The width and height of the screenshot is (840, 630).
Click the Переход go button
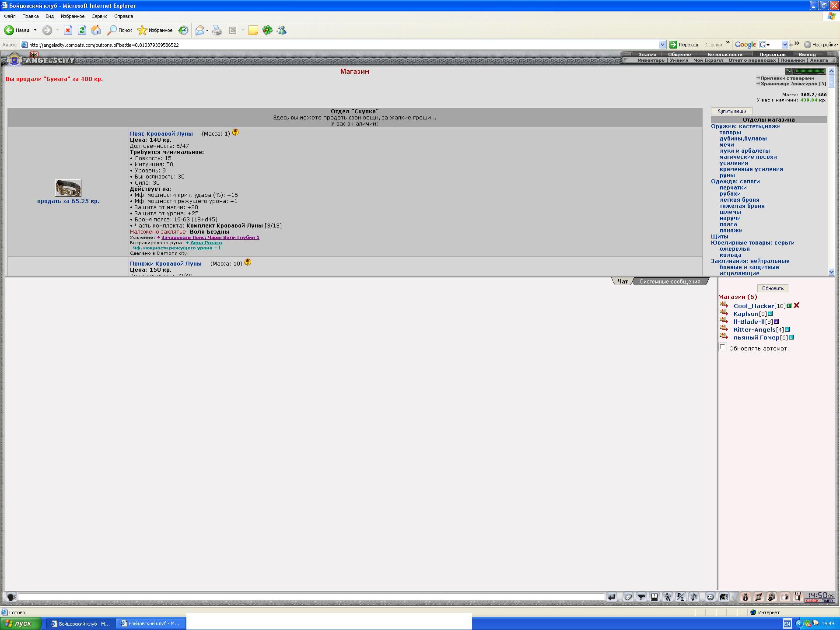click(684, 45)
